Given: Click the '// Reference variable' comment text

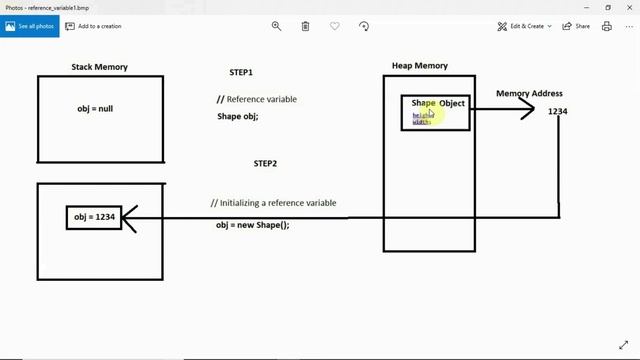Looking at the screenshot, I should click(257, 99).
